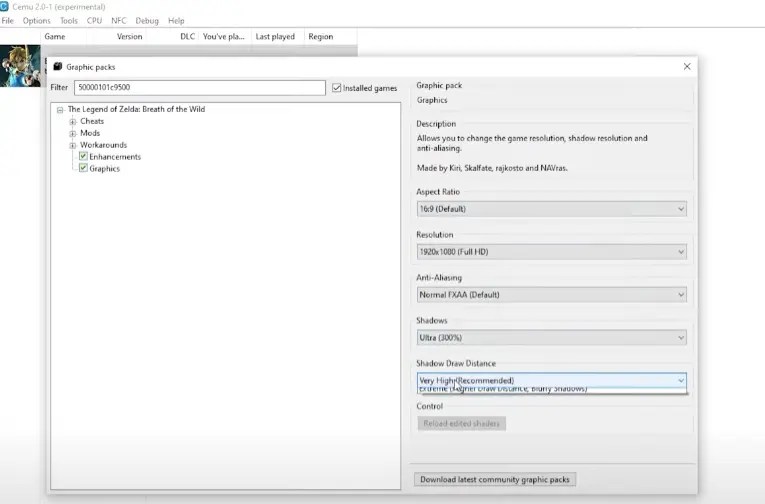Open the File menu
The width and height of the screenshot is (765, 504).
[x=7, y=20]
